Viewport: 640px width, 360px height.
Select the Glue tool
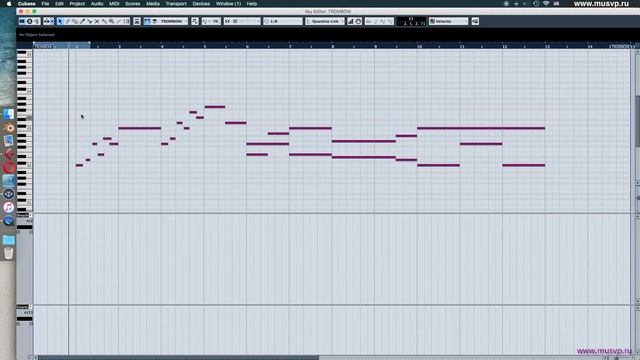pos(104,21)
